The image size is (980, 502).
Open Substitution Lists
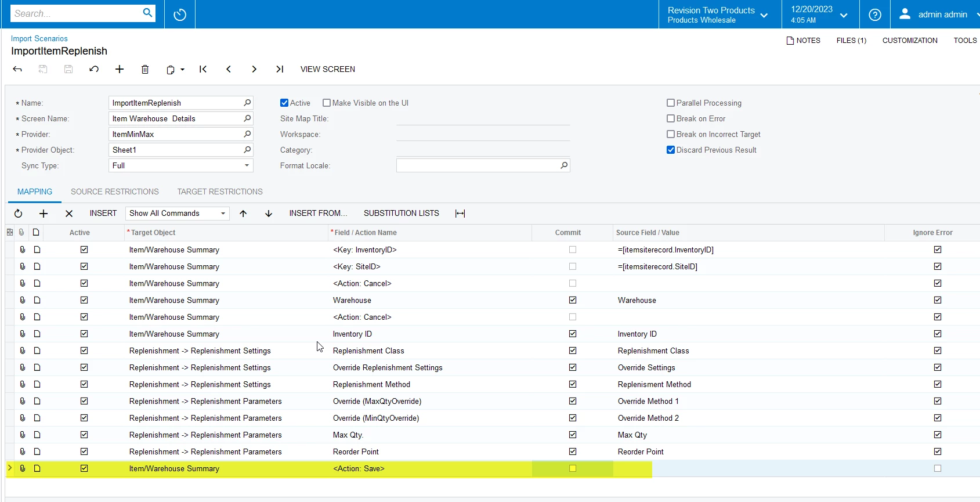402,214
